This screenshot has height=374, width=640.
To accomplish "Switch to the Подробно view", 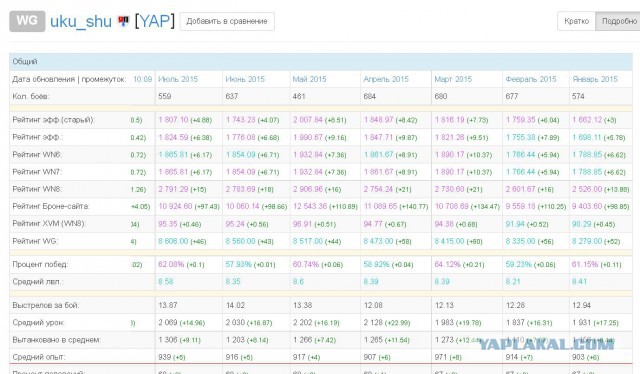I will pos(618,21).
